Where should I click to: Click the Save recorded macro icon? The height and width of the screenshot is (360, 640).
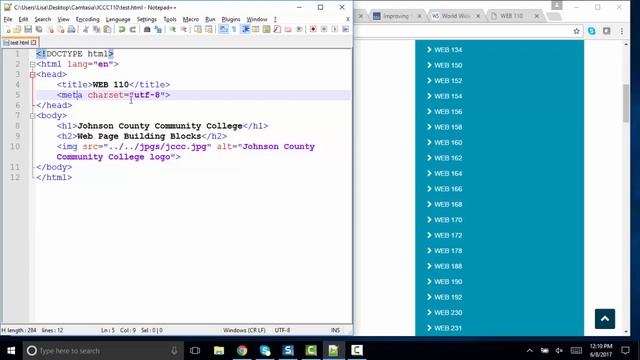pyautogui.click(x=345, y=29)
